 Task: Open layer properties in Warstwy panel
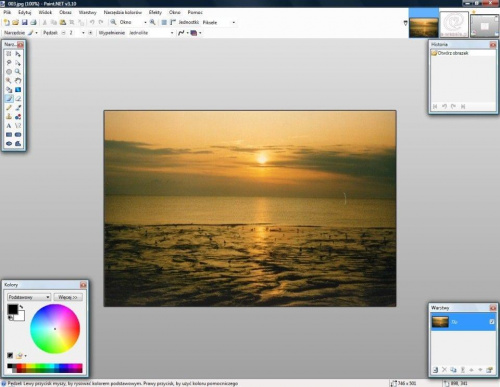click(489, 370)
